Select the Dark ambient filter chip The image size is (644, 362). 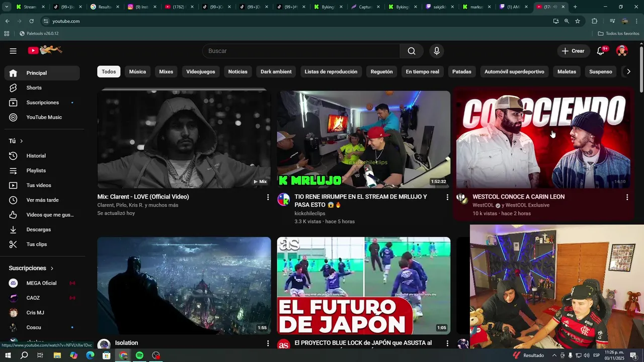[276, 72]
